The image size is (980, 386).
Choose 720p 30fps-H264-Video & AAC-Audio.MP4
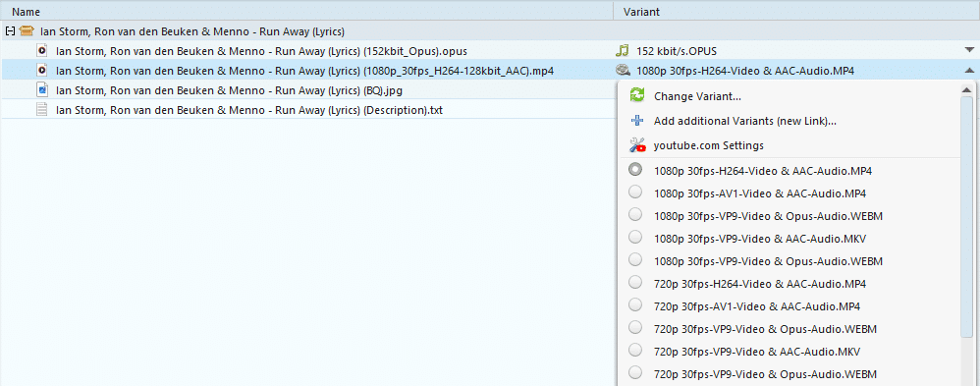pos(759,284)
